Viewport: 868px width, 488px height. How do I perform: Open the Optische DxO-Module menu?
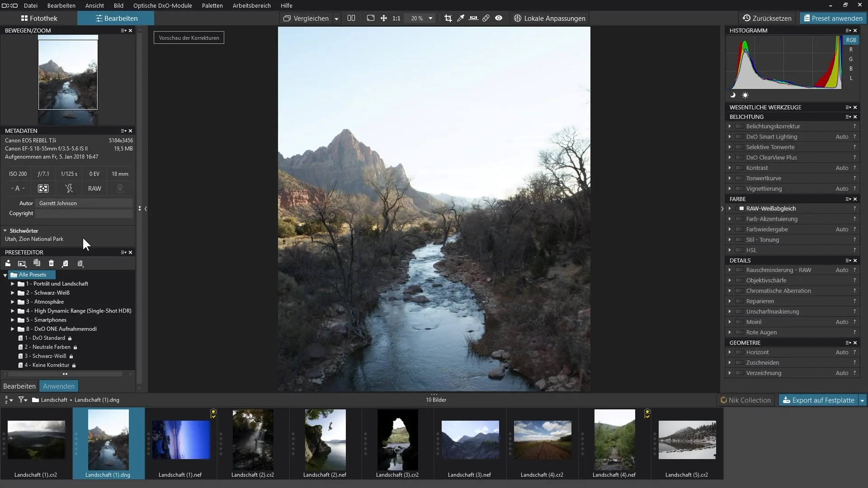162,5
